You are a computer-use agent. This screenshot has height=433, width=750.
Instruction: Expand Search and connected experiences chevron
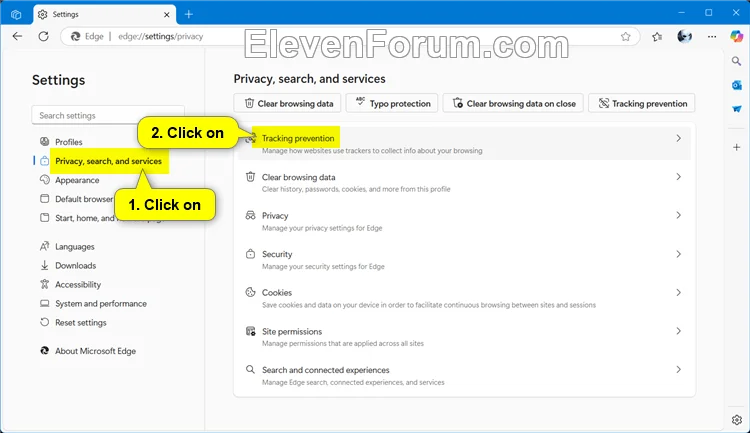point(678,369)
